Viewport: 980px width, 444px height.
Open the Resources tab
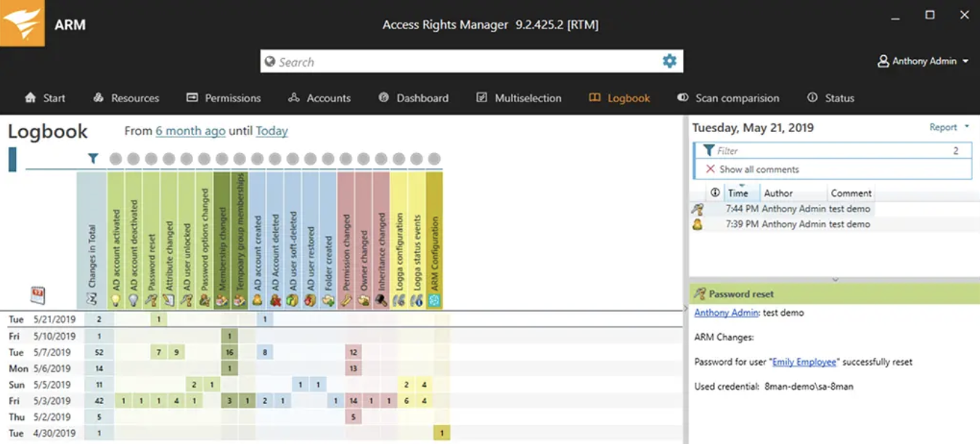pyautogui.click(x=126, y=98)
